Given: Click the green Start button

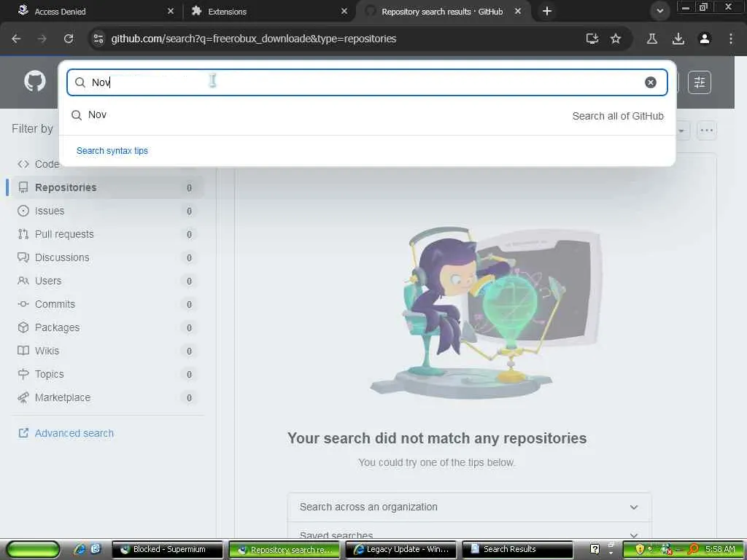Looking at the screenshot, I should pos(34,550).
